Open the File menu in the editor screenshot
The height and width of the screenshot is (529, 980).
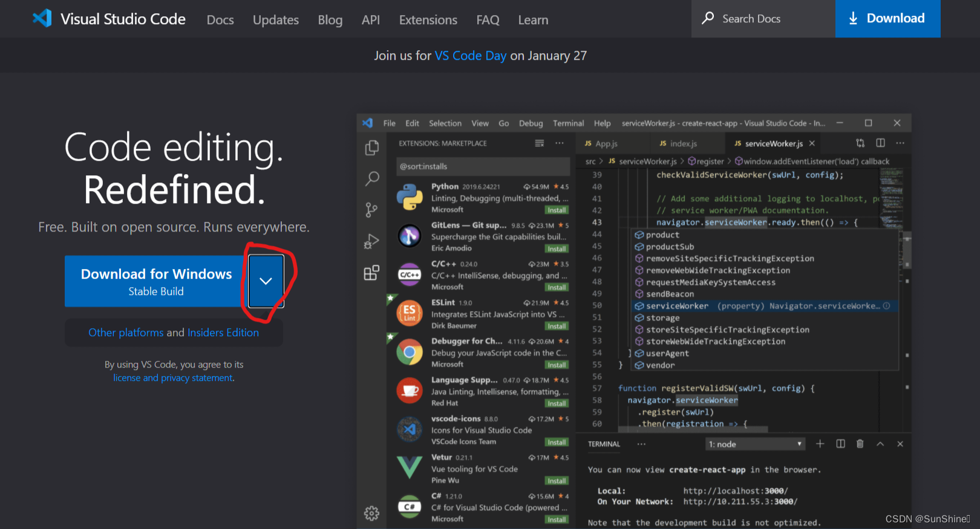click(390, 123)
